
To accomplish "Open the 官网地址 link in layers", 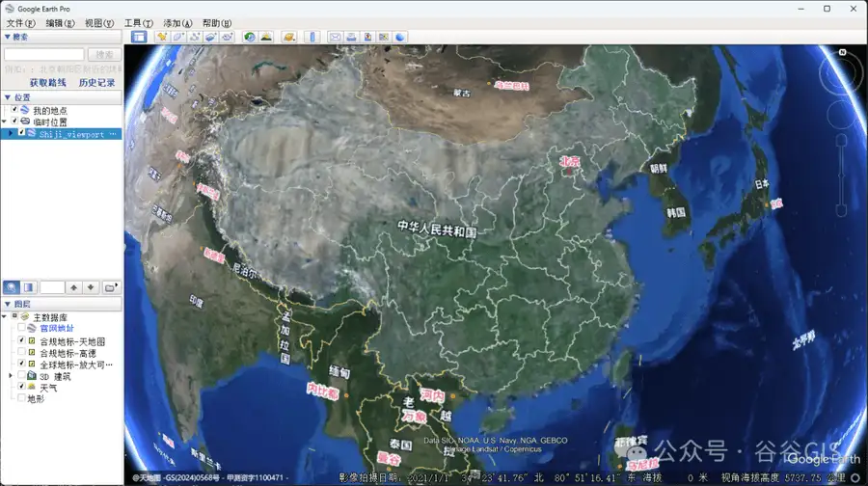I will (x=57, y=328).
